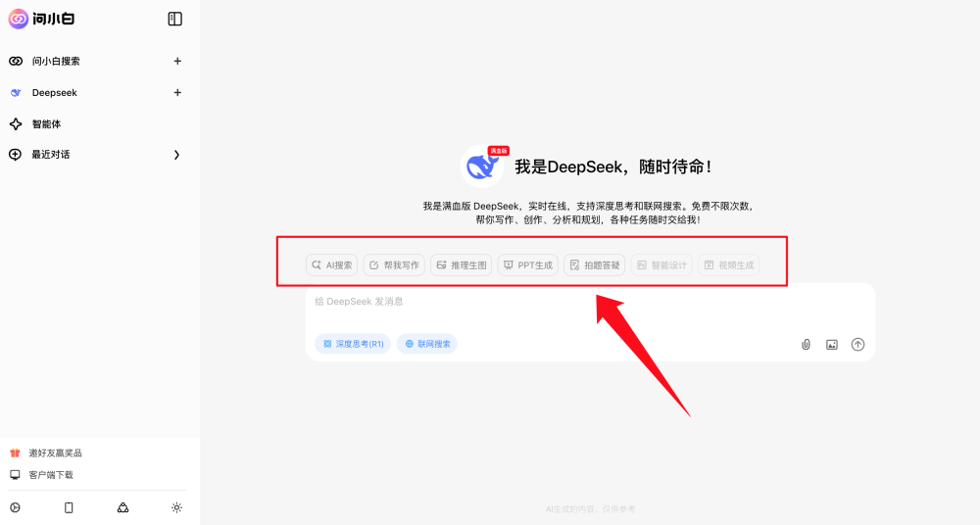The width and height of the screenshot is (980, 525).
Task: Attach a file with the paperclip icon
Action: tap(806, 345)
